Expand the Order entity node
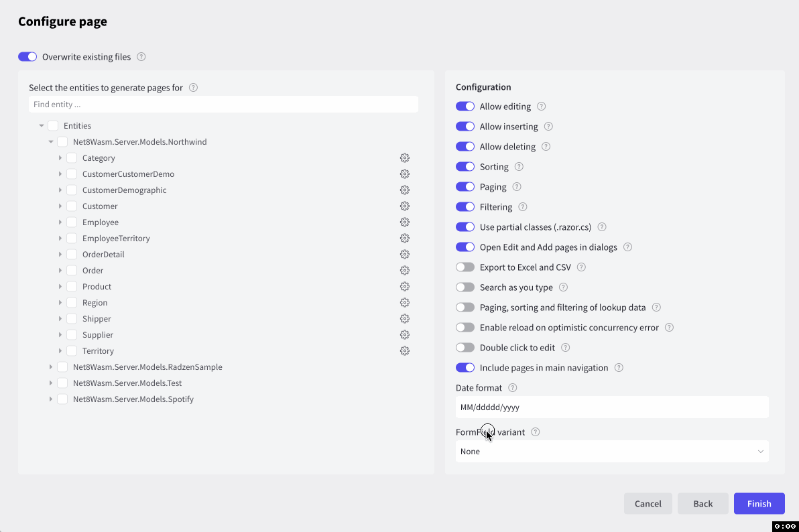The image size is (799, 532). pyautogui.click(x=60, y=270)
